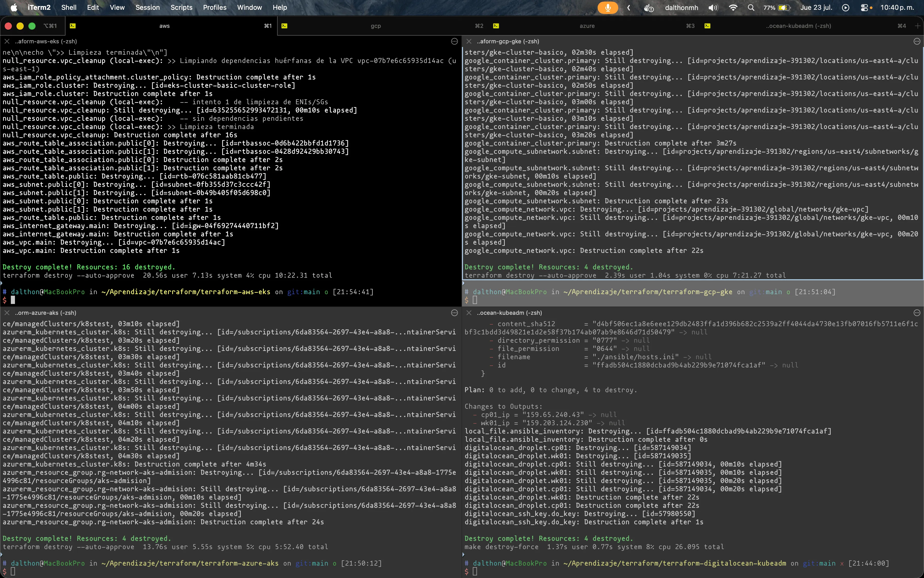Click 'Plan: 0 to add, 0 to change' line
Image resolution: width=924 pixels, height=578 pixels.
pos(551,390)
